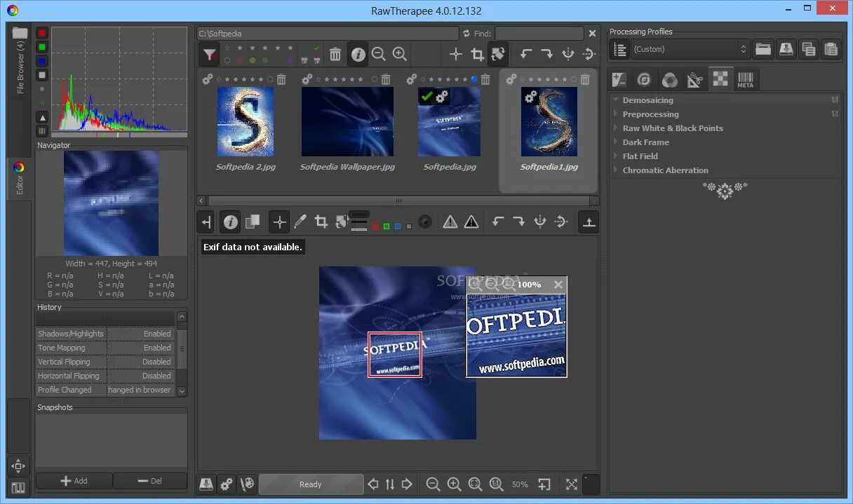Rotate right using the browser toolbar arrow
853x504 pixels.
pyautogui.click(x=547, y=54)
